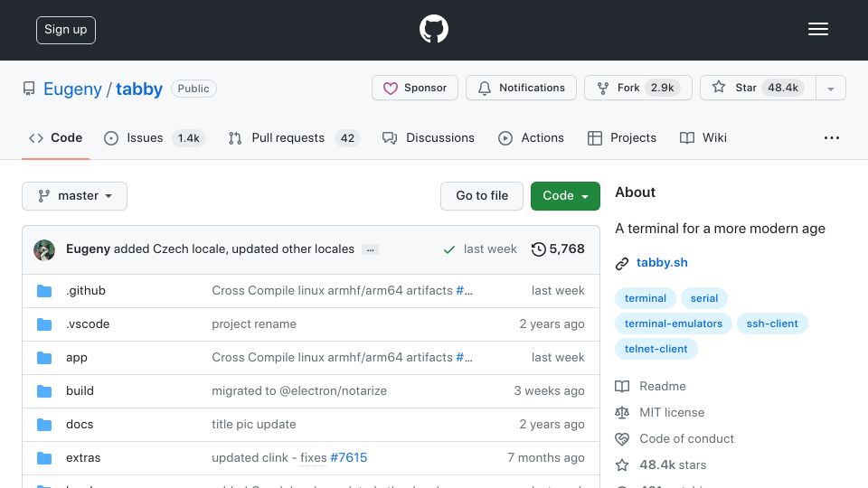
Task: Click the green commit status checkmark
Action: [x=449, y=250]
